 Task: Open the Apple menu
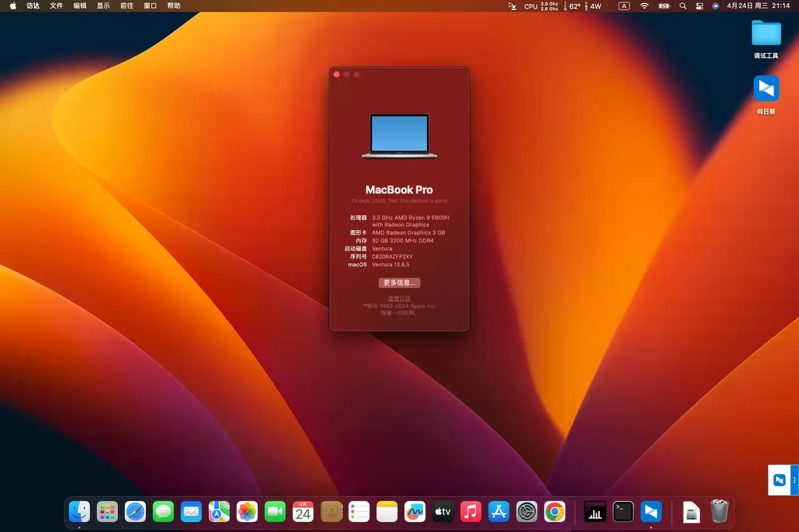12,6
